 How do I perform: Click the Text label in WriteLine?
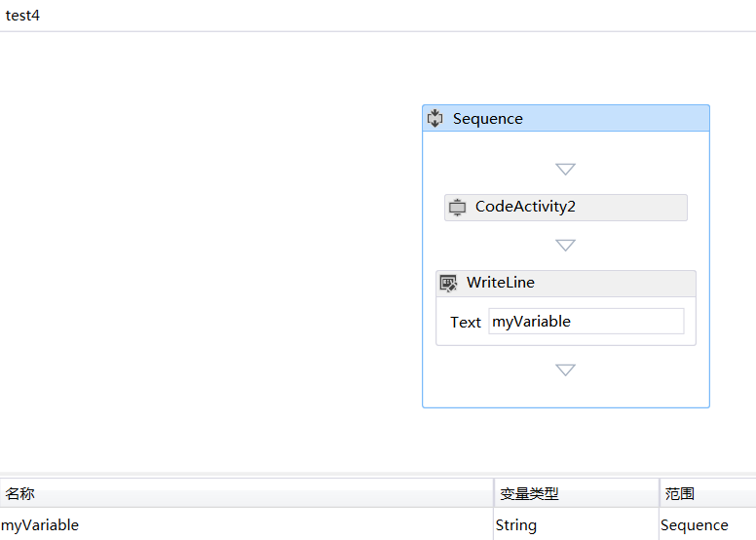point(466,323)
